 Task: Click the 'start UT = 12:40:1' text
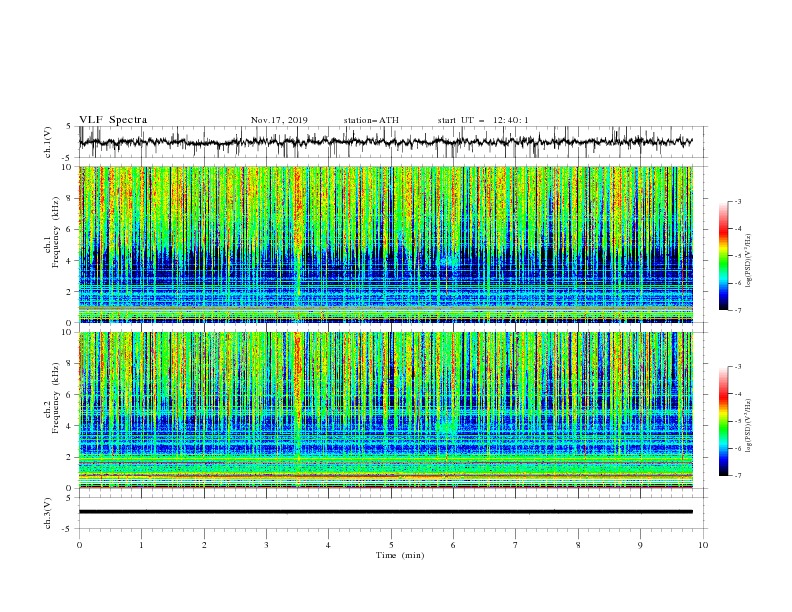483,120
